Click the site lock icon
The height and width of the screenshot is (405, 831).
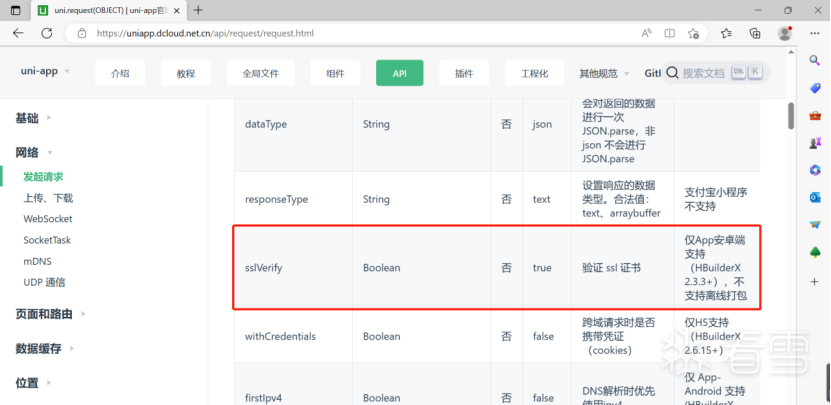82,33
